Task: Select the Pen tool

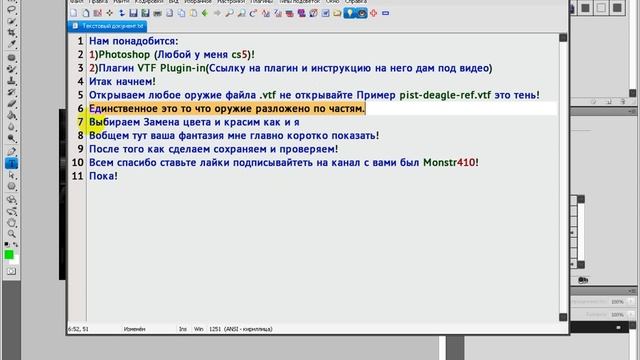Action: tap(11, 152)
